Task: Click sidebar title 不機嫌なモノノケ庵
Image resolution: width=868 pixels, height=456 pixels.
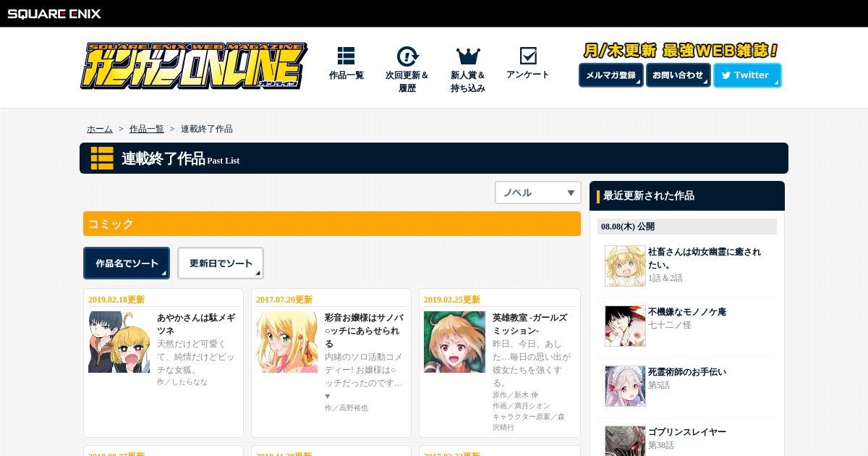Action: 687,312
